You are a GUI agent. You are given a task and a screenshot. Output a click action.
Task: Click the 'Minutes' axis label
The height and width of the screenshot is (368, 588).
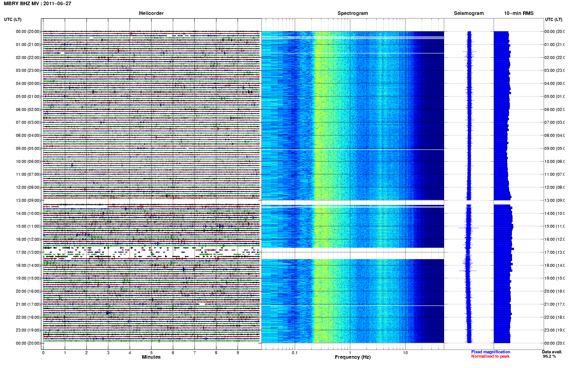coord(151,357)
